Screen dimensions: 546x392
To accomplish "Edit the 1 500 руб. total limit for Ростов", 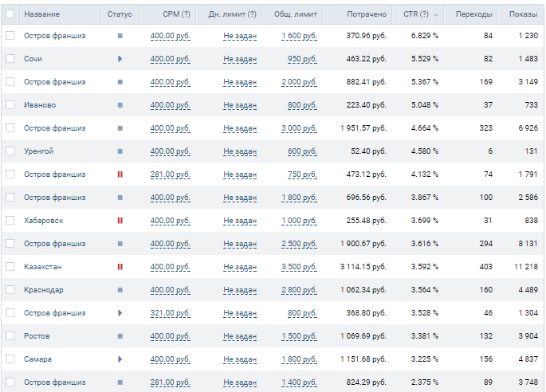I will click(x=300, y=336).
